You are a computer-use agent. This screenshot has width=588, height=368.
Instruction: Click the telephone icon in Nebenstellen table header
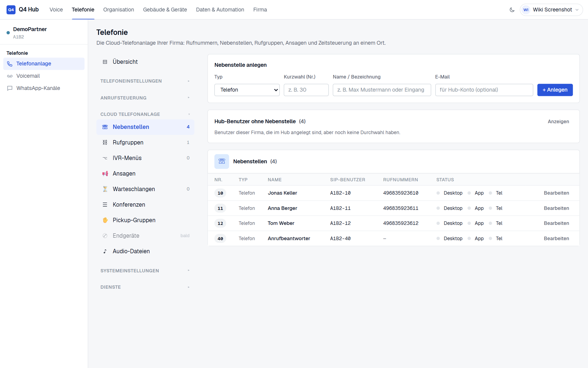coord(222,161)
